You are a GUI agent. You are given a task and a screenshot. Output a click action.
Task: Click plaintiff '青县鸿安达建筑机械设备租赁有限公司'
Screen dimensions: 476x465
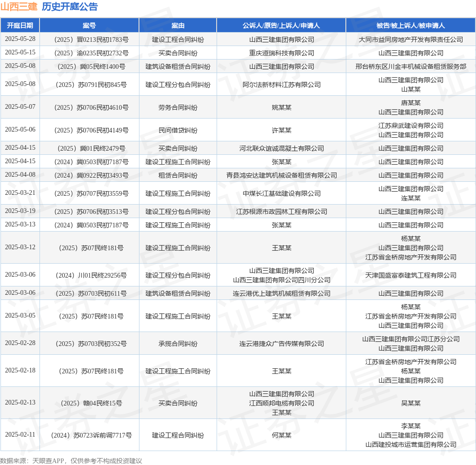click(x=281, y=176)
